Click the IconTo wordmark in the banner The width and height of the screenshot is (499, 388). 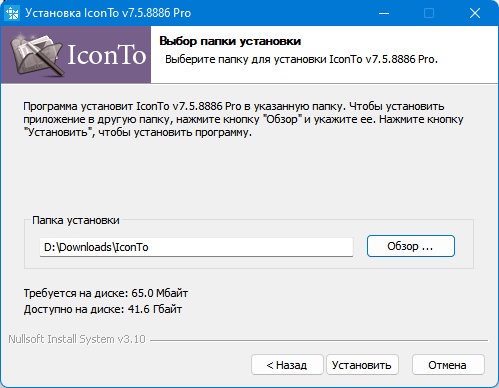(107, 55)
